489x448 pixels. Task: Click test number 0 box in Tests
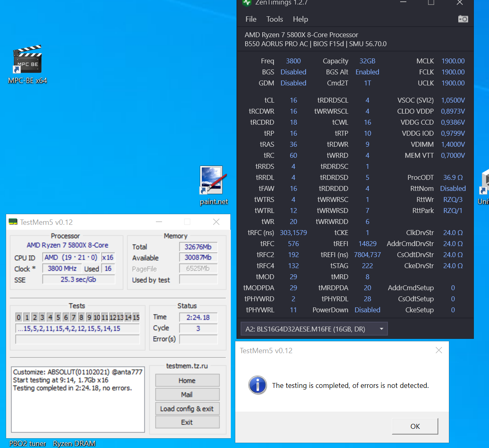19,318
